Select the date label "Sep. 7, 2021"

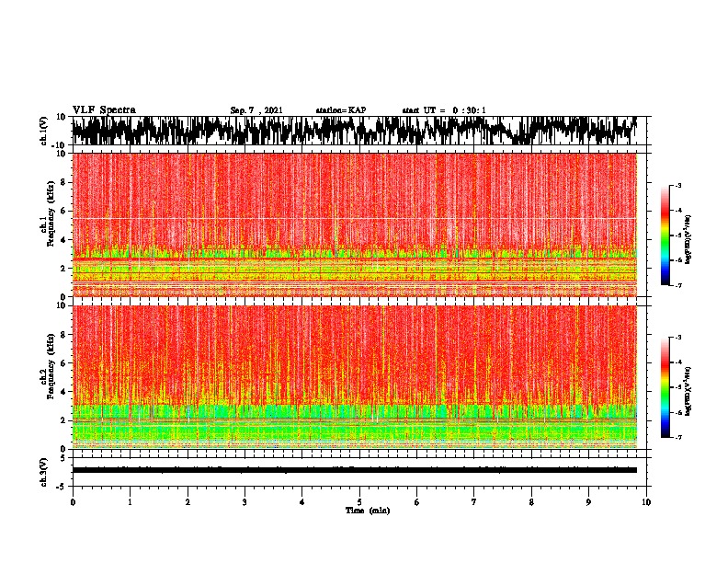pos(256,110)
